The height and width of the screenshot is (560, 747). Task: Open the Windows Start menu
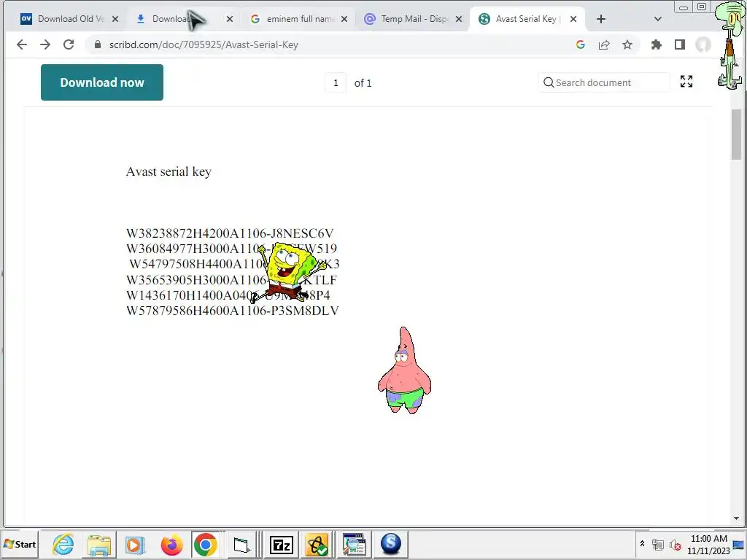tap(20, 544)
